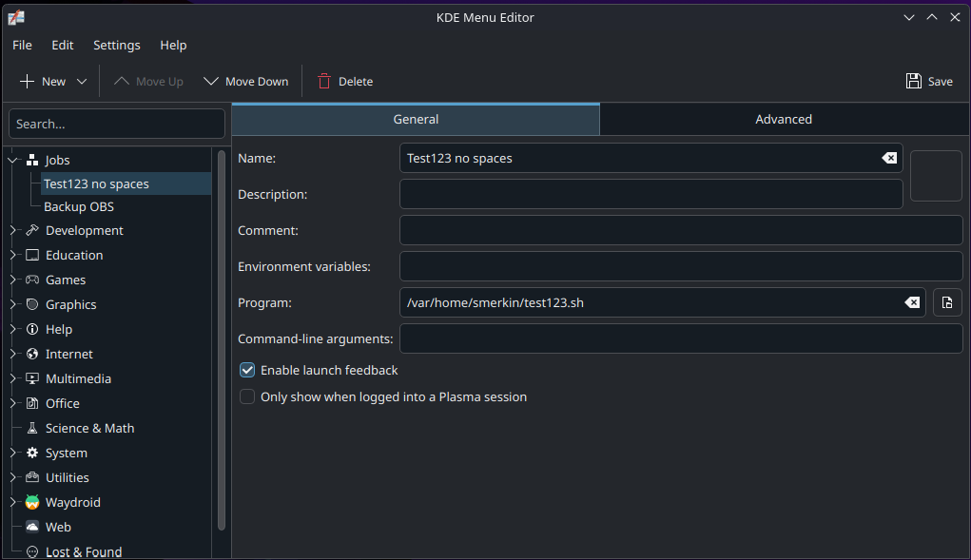Image resolution: width=971 pixels, height=560 pixels.
Task: Click the New button
Action: [43, 81]
